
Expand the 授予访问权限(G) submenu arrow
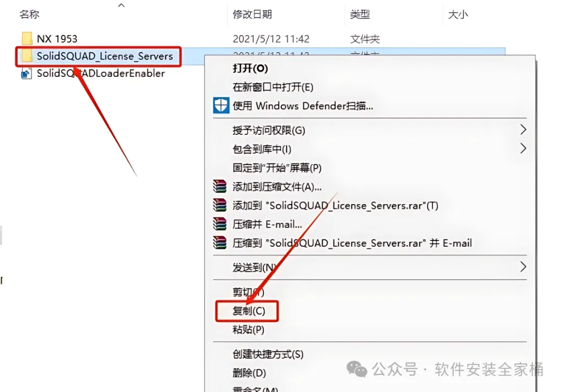523,130
